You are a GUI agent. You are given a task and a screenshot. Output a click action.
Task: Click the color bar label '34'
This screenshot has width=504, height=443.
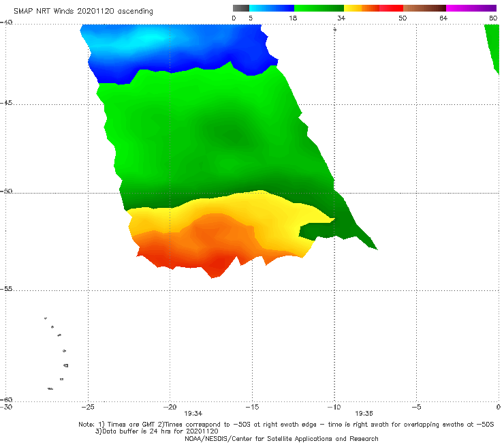click(x=341, y=18)
